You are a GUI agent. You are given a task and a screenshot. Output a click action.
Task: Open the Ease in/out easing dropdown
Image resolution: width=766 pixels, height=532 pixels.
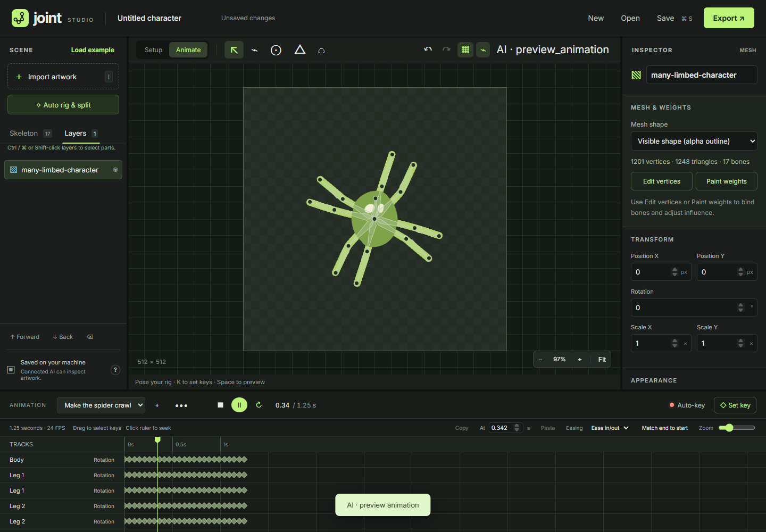click(610, 428)
